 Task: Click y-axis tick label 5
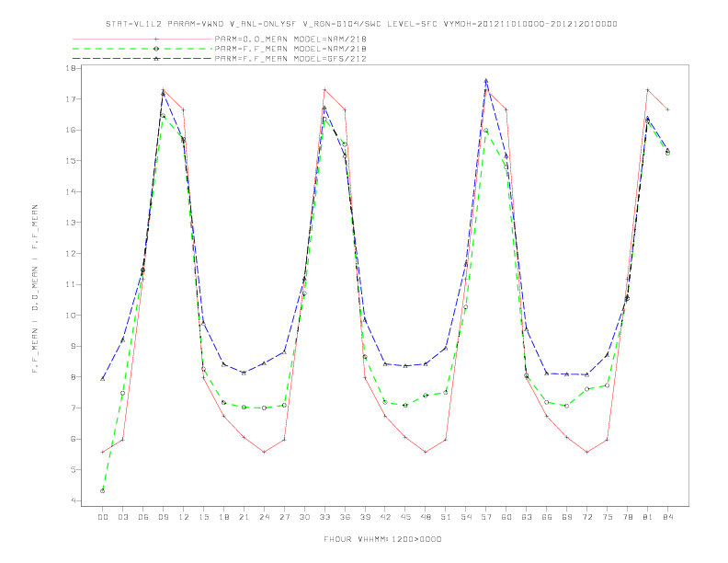tap(74, 470)
